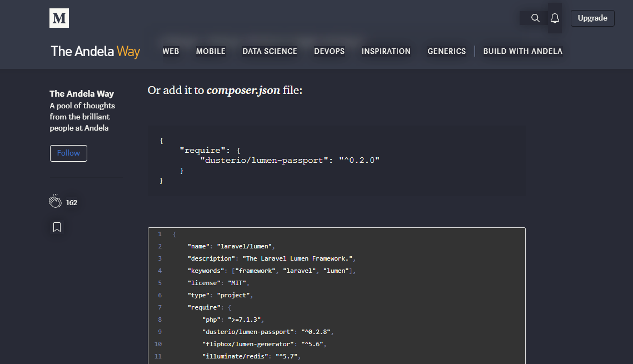Click the magnifying glass to search
The width and height of the screenshot is (633, 364).
[x=535, y=18]
